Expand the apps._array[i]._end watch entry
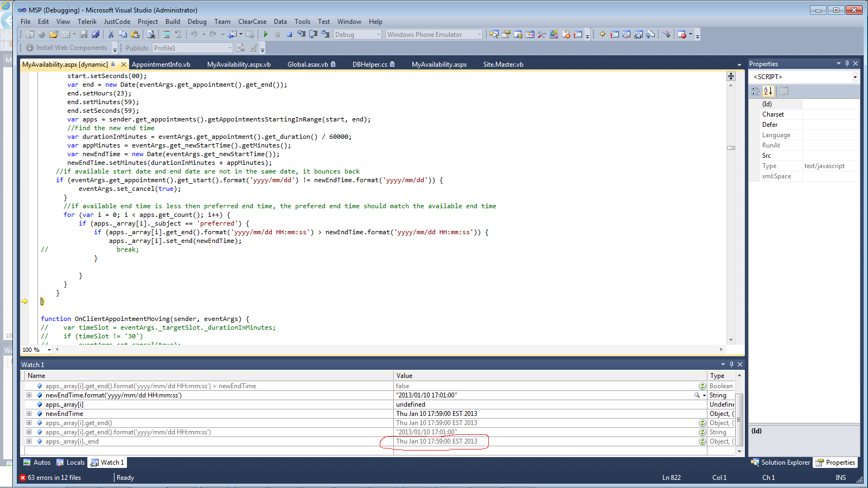 [29, 441]
